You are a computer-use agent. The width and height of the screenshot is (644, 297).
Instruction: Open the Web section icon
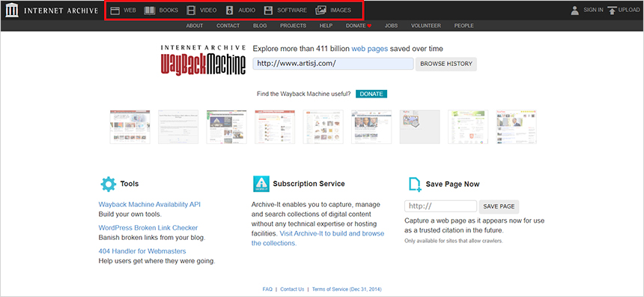[115, 10]
